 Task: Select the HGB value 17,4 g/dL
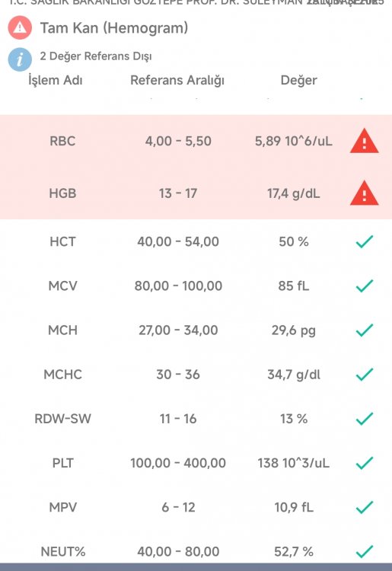[293, 193]
